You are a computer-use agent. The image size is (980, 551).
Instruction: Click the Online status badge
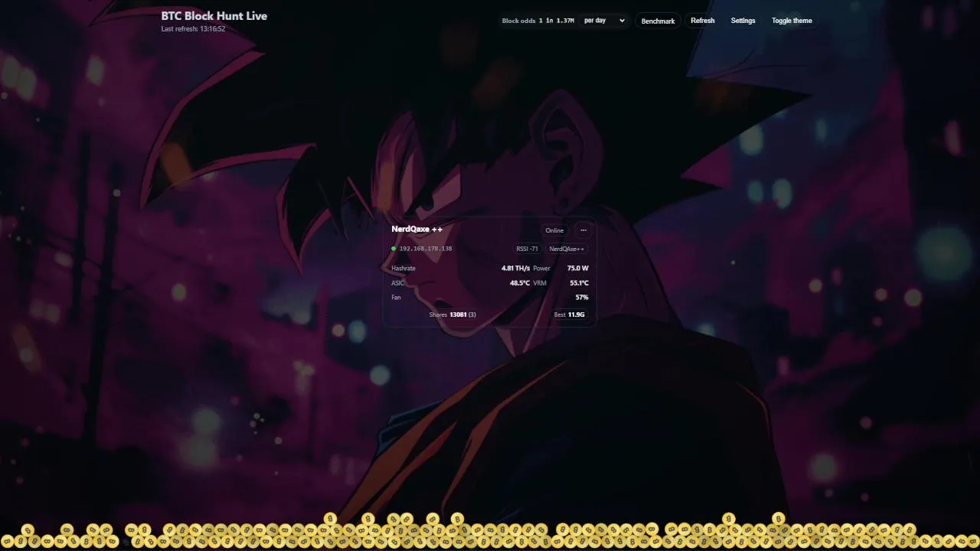[554, 230]
